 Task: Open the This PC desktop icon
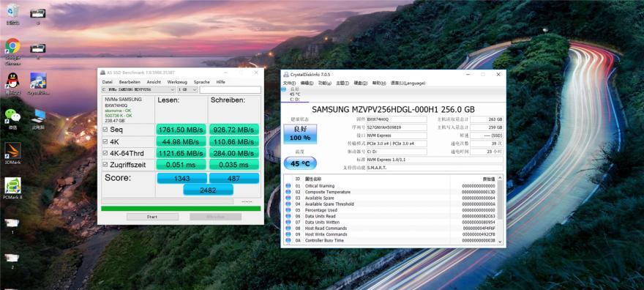point(38,119)
